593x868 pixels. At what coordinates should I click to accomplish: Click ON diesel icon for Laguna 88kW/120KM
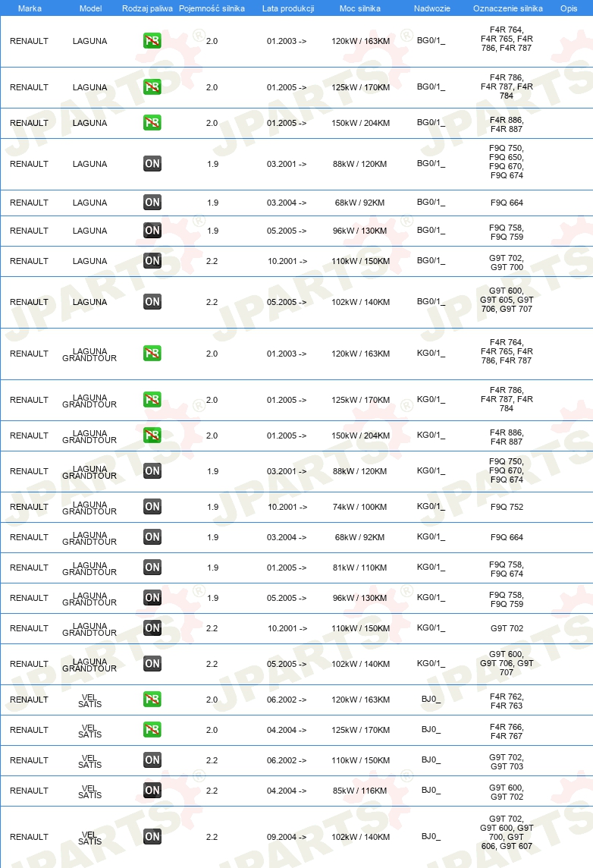(152, 163)
